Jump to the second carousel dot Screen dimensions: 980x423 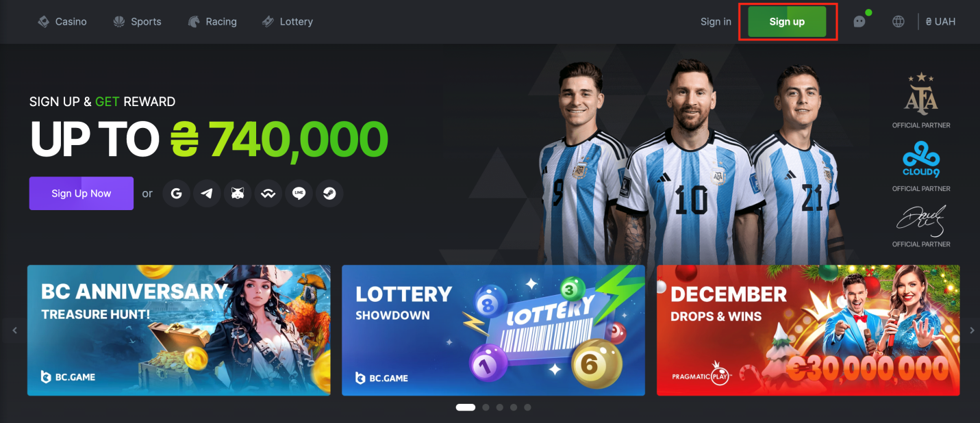point(486,407)
